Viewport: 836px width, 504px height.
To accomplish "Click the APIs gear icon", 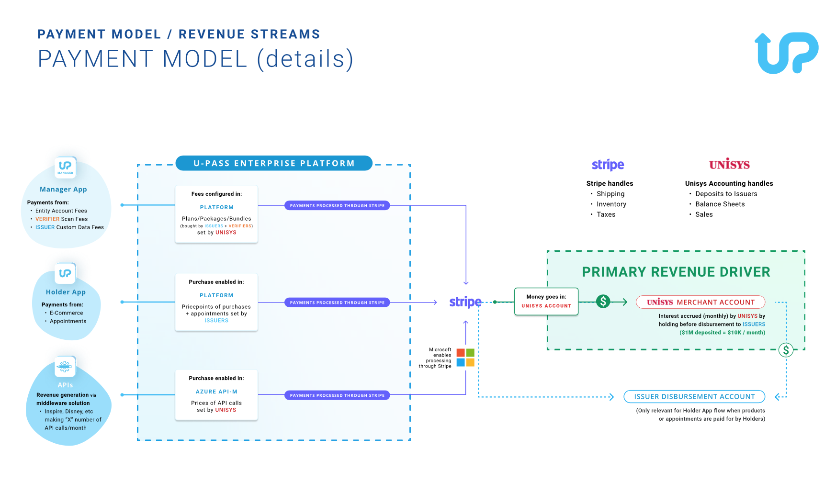I will tap(65, 367).
